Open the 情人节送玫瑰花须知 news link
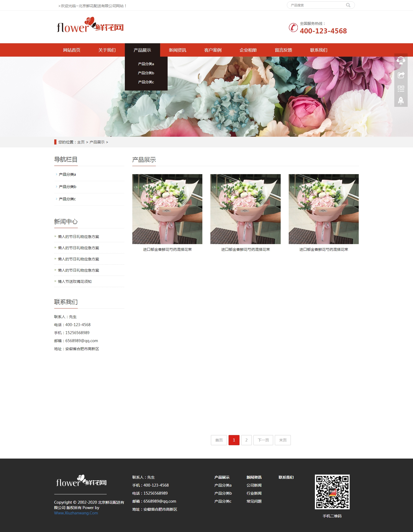Viewport: 413px width, 532px height. [75, 281]
